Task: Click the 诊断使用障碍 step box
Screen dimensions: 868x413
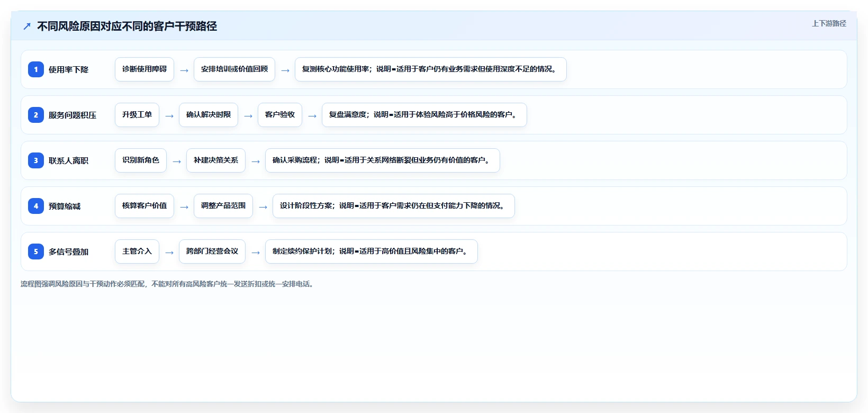Action: coord(144,69)
